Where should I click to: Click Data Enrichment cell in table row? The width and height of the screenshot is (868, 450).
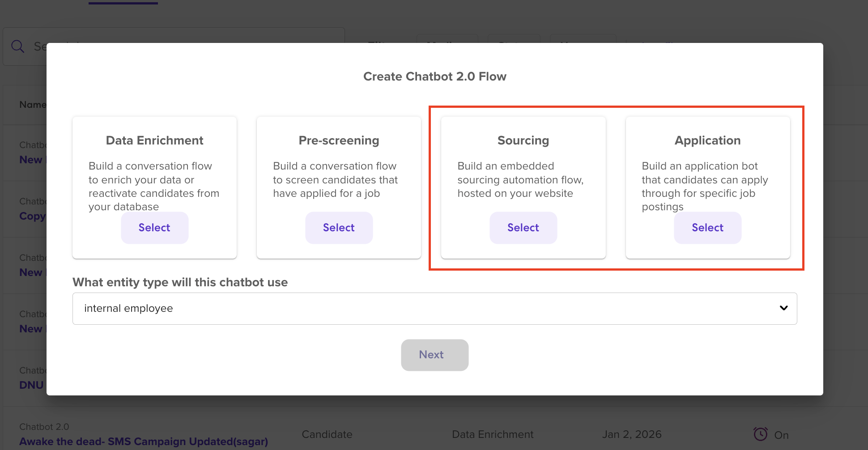coord(493,434)
